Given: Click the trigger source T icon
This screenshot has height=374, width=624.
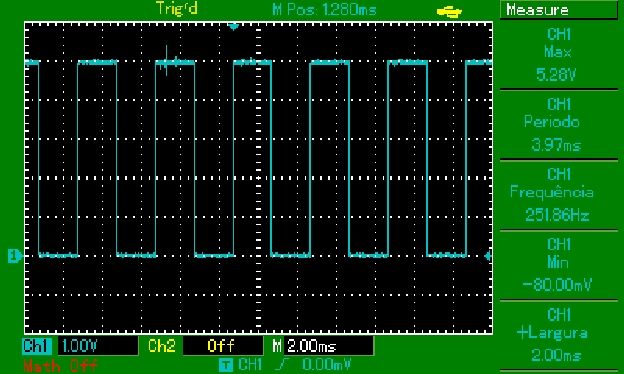Looking at the screenshot, I should click(x=226, y=364).
